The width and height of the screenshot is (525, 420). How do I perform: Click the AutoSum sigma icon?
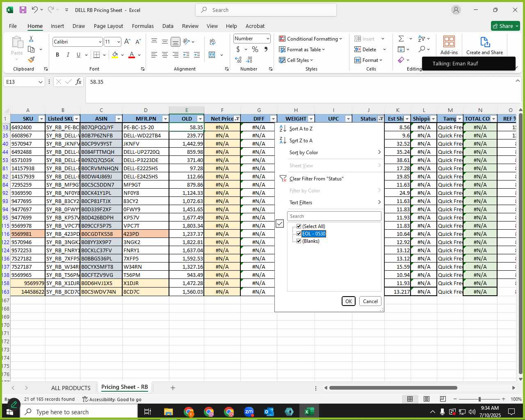point(401,39)
